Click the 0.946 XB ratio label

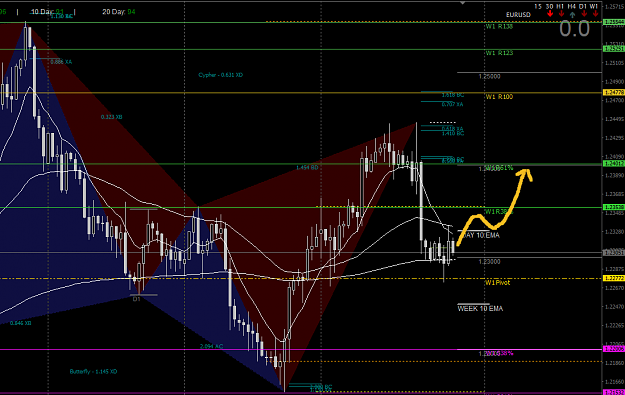click(x=21, y=323)
